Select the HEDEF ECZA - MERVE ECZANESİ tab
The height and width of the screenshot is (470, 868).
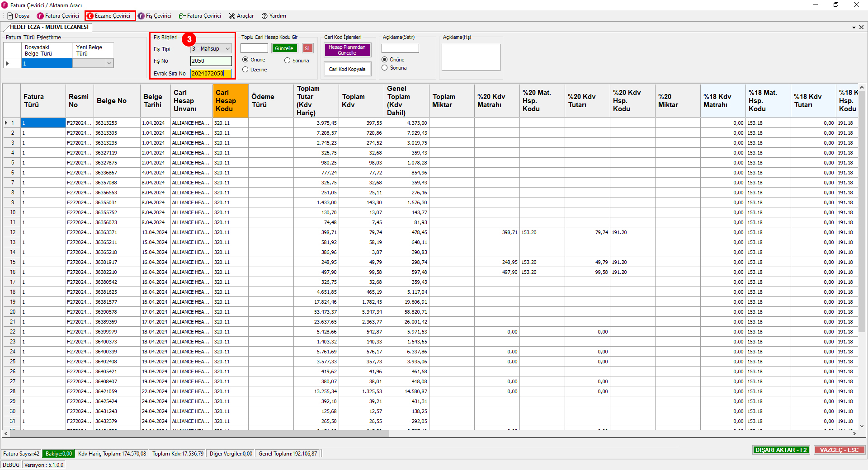click(49, 27)
